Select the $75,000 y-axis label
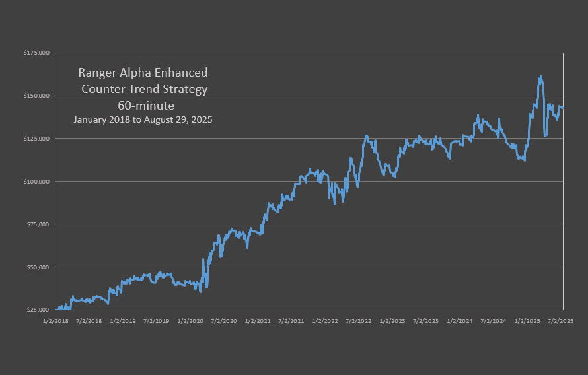The height and width of the screenshot is (375, 588). (38, 224)
